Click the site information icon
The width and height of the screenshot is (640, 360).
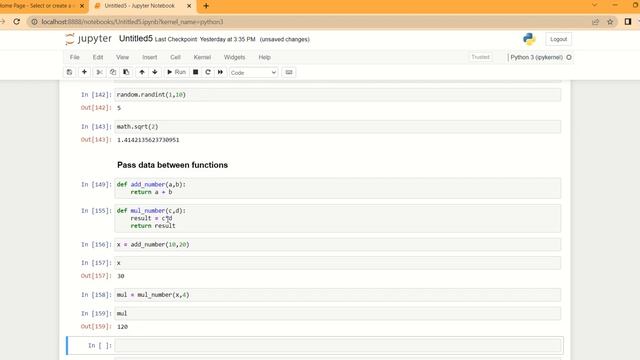pos(34,22)
